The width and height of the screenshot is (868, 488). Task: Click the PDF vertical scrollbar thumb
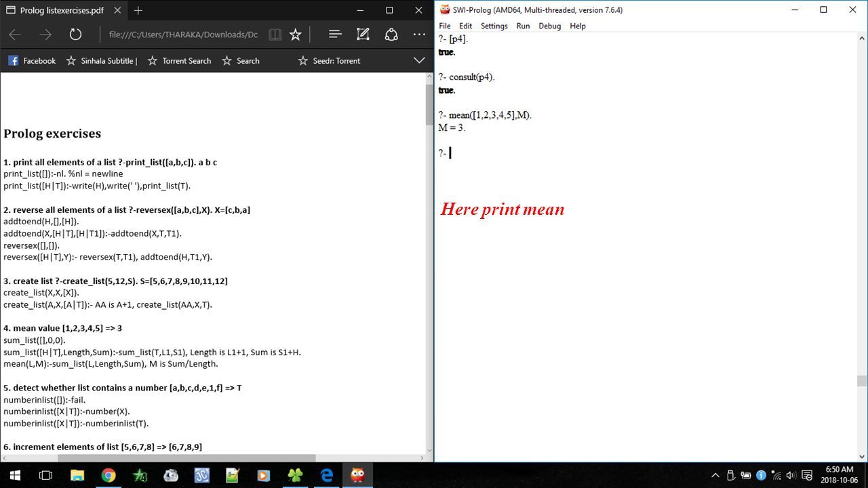[429, 104]
